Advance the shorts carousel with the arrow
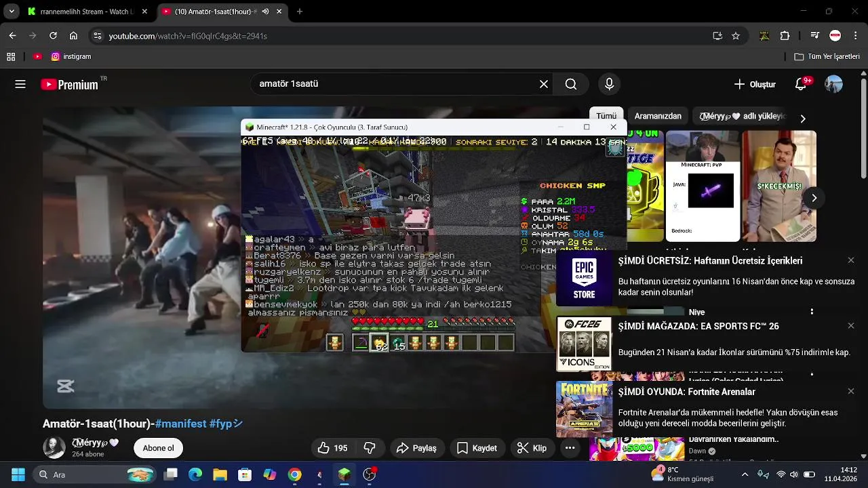Image resolution: width=868 pixels, height=488 pixels. coord(814,198)
